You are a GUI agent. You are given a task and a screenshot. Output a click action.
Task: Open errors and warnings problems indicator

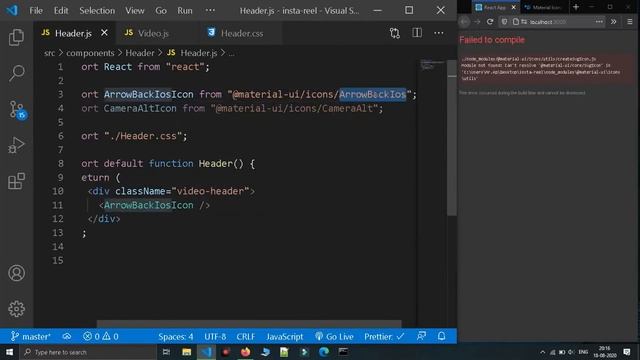[x=101, y=336]
